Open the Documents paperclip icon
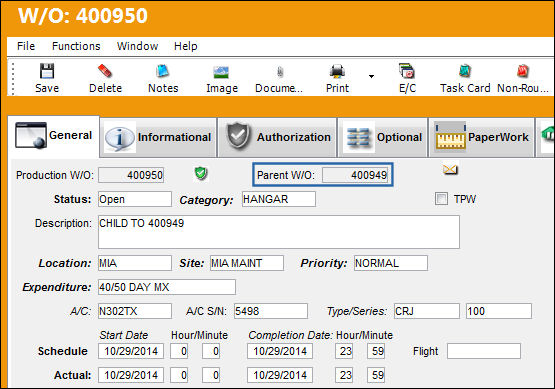 [280, 72]
